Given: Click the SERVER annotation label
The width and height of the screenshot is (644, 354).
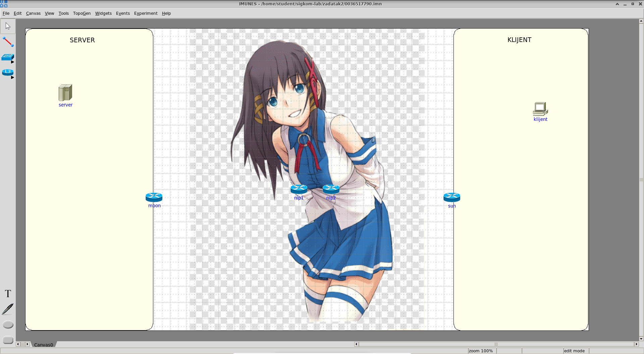Looking at the screenshot, I should click(82, 40).
